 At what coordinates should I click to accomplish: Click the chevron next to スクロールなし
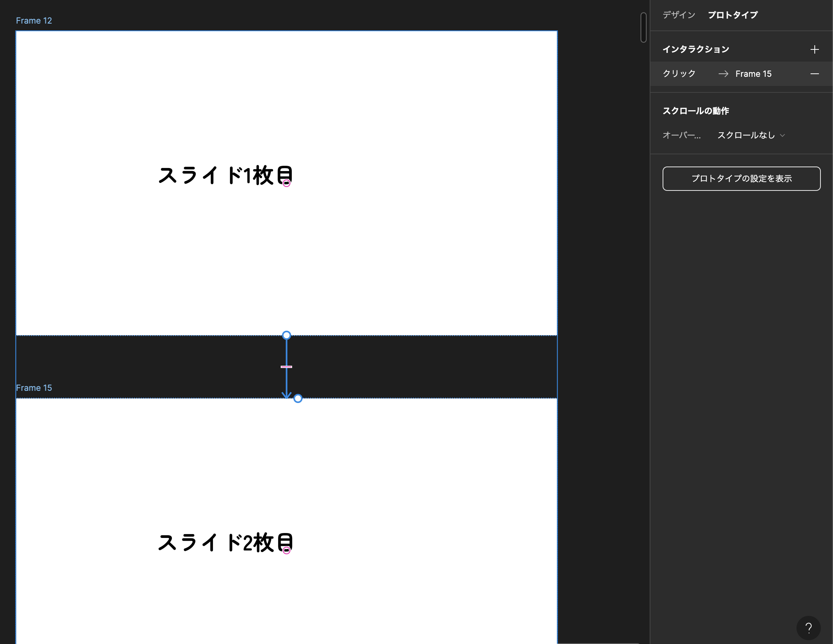tap(782, 135)
